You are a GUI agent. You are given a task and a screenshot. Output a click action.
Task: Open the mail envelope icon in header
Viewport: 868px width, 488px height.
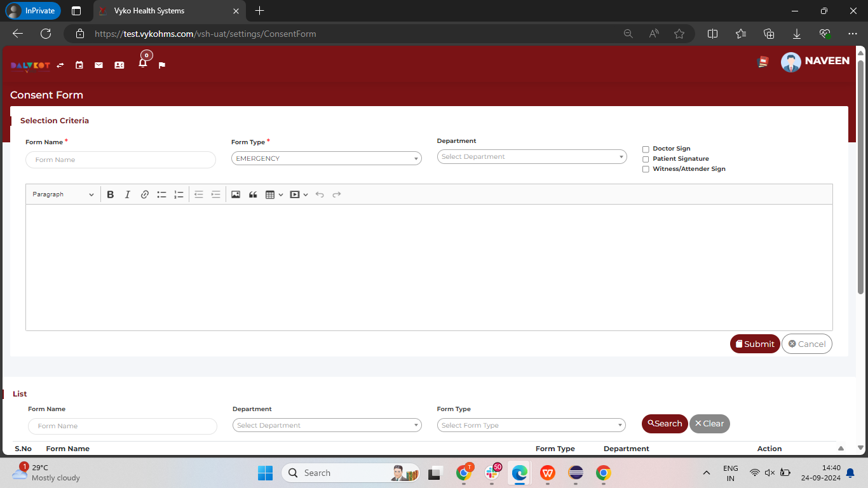tap(98, 65)
